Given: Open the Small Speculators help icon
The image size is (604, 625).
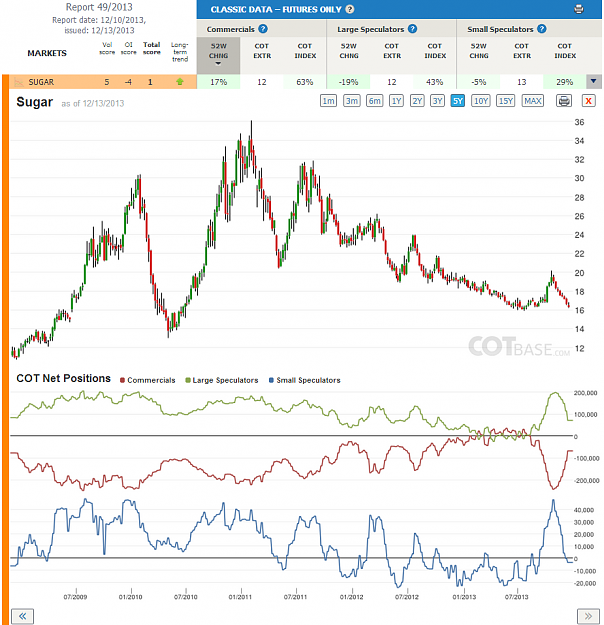Looking at the screenshot, I should (x=541, y=29).
